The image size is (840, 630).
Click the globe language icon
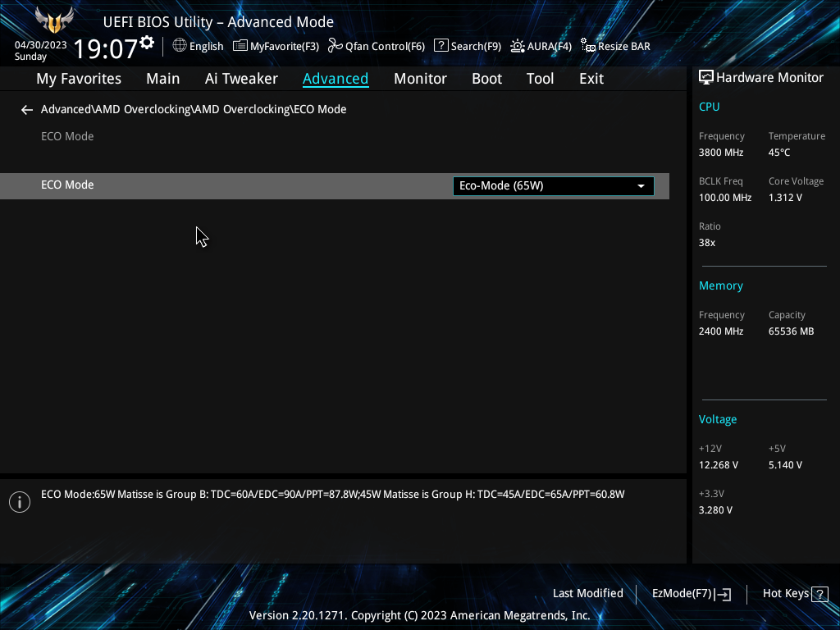(x=180, y=46)
